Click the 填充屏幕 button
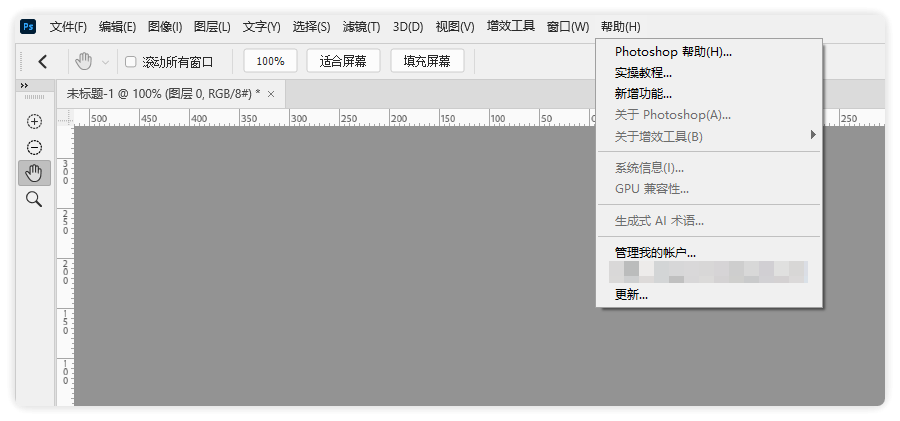The image size is (900, 421). [x=427, y=61]
